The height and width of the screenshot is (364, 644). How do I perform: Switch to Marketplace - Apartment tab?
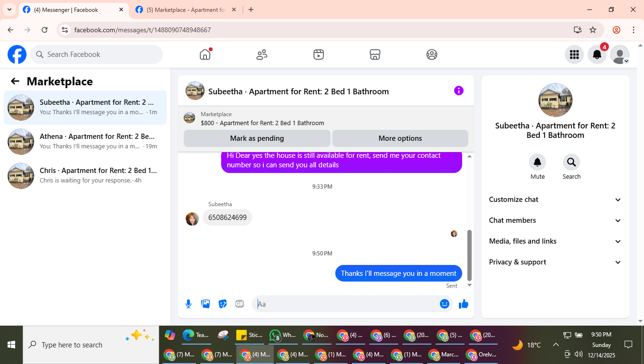point(186,9)
